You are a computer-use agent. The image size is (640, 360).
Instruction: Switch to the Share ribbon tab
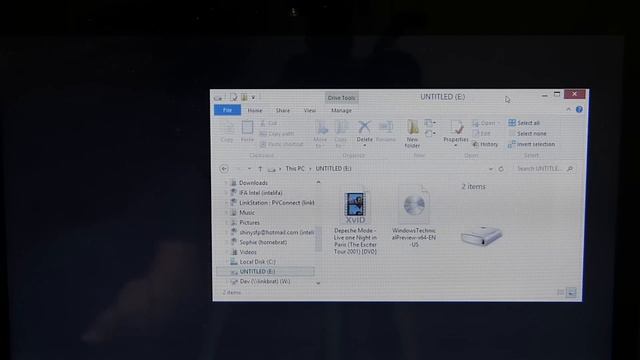[x=282, y=111]
